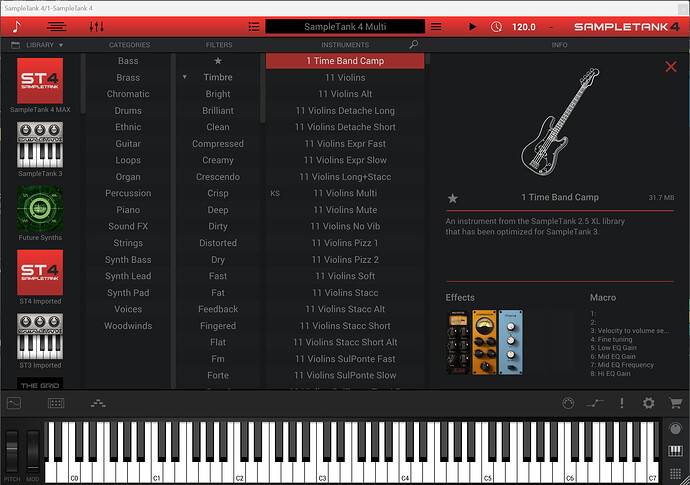Show pads via the grid icon
Screen dimensions: 690x485
675,474
